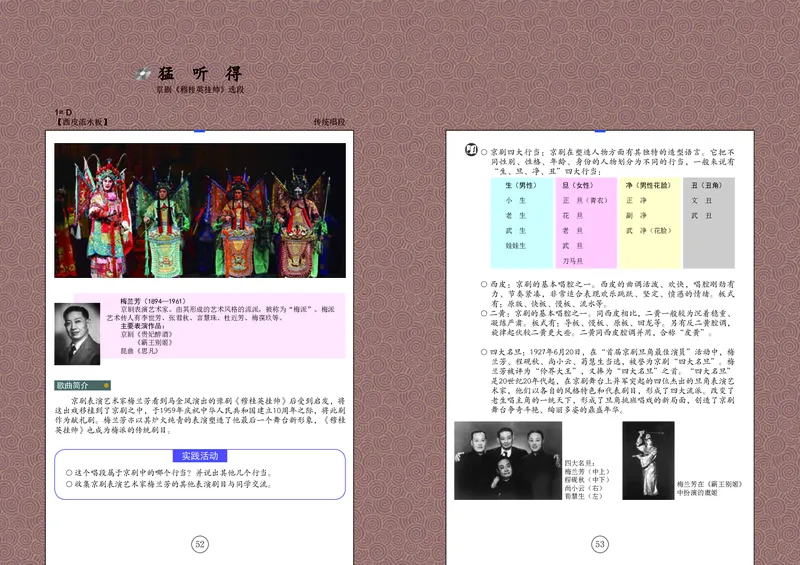This screenshot has height=565, width=800.
Task: Click the header cell 丑（丑角）
Action: point(707,185)
